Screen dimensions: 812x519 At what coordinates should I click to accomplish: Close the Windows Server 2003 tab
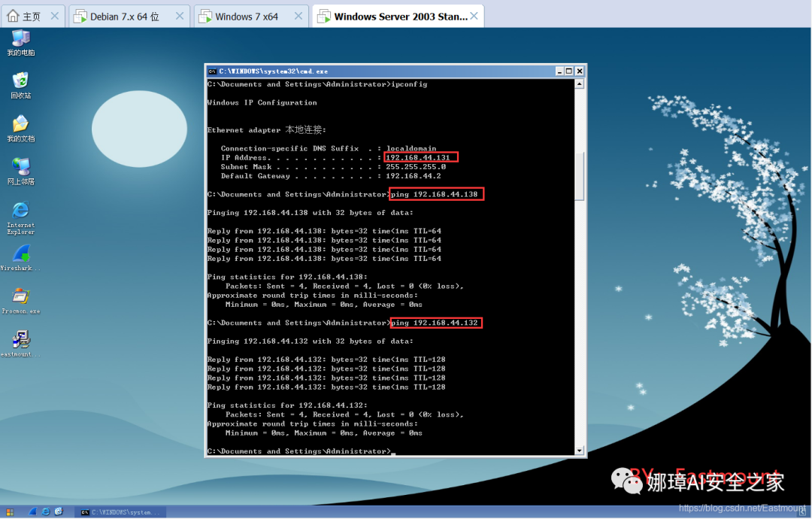click(x=474, y=16)
